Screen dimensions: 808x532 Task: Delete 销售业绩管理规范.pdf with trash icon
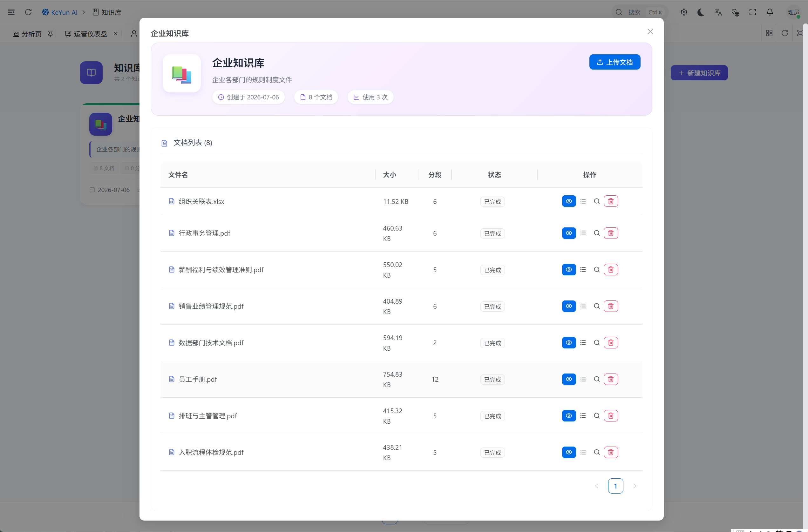(611, 306)
